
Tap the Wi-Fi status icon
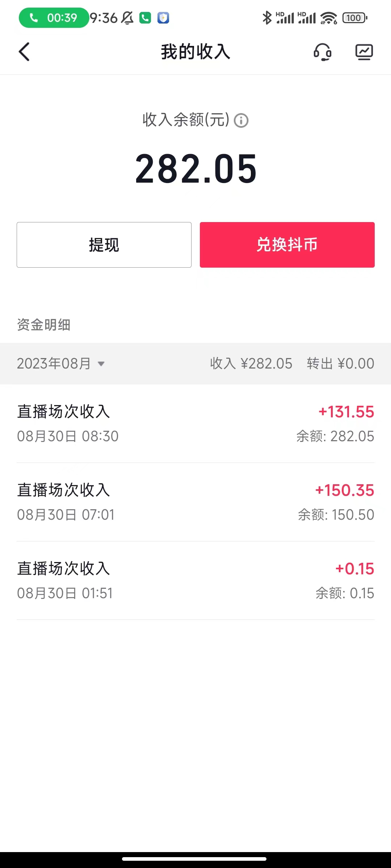328,18
